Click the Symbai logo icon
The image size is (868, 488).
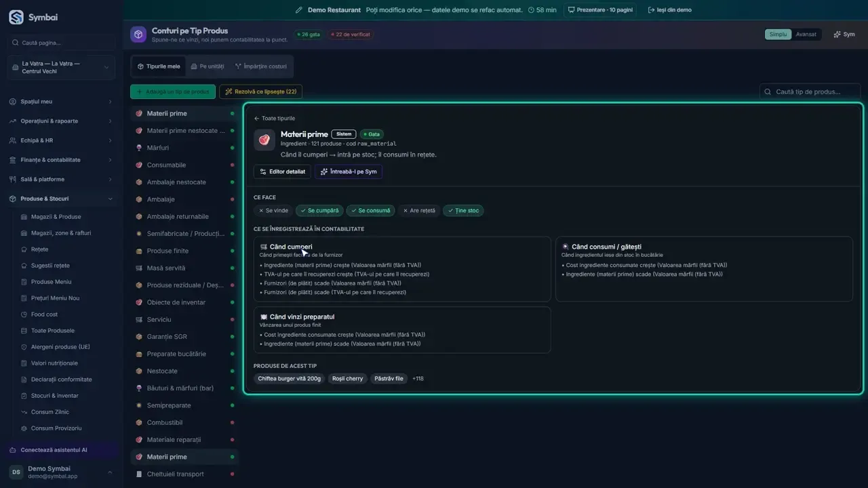[16, 18]
